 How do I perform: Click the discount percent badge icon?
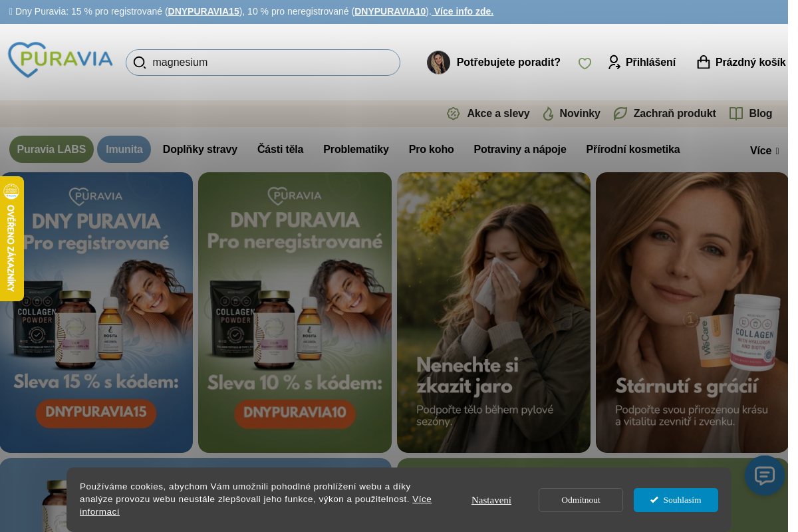pos(454,114)
